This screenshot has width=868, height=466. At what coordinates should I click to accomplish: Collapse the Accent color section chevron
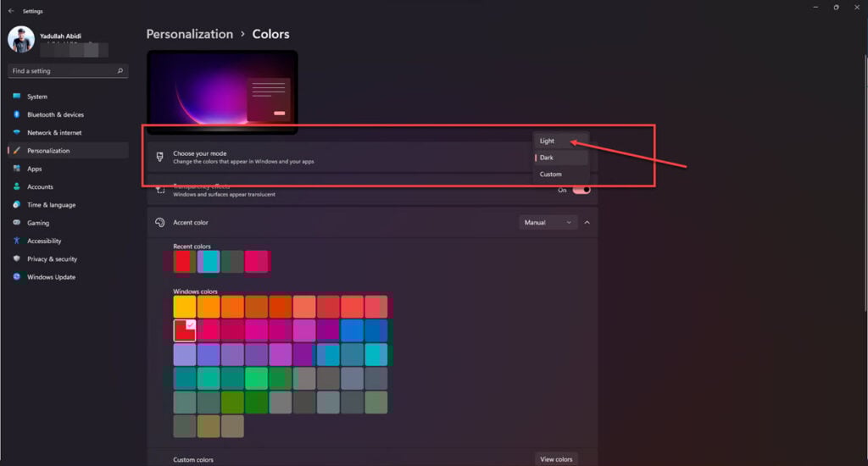click(587, 223)
